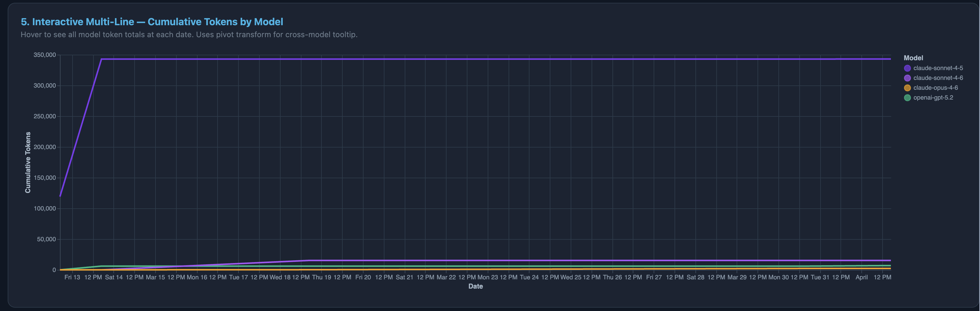Select the claude-sonnet-4-6 legend label
Viewport: 980px width, 311px height.
click(x=938, y=78)
